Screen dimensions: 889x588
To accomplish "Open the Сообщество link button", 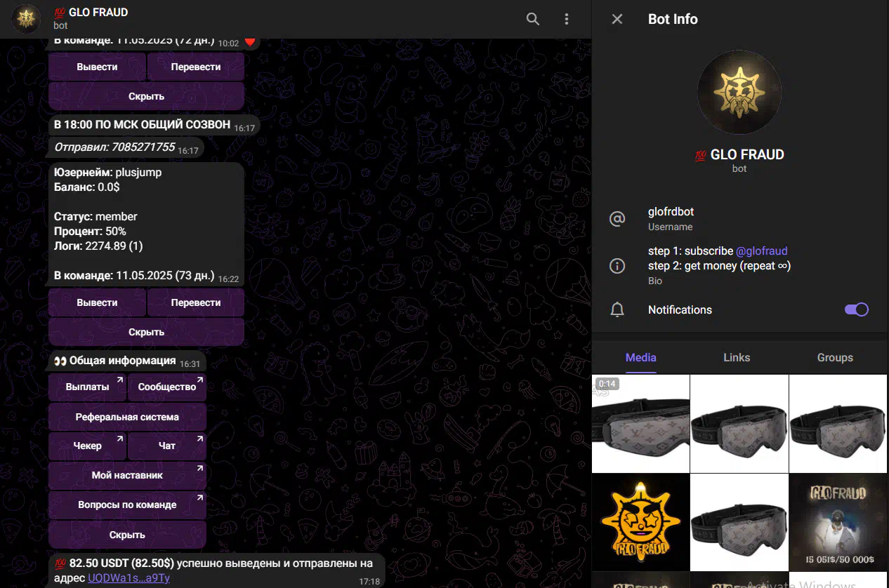I will point(167,387).
